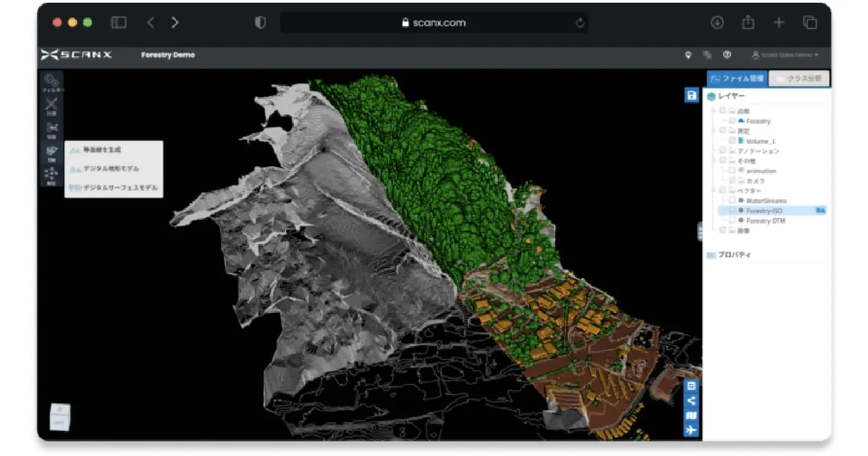This screenshot has height=456, width=868.
Task: Toggle the Volume_1 layer checkbox
Action: (x=732, y=140)
